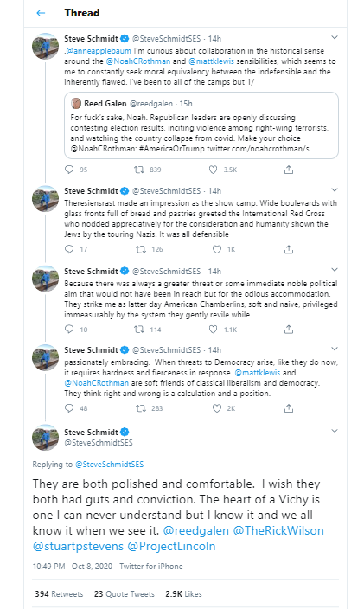The height and width of the screenshot is (609, 364).
Task: Open the @anneapplebaum mention link
Action: tap(99, 51)
